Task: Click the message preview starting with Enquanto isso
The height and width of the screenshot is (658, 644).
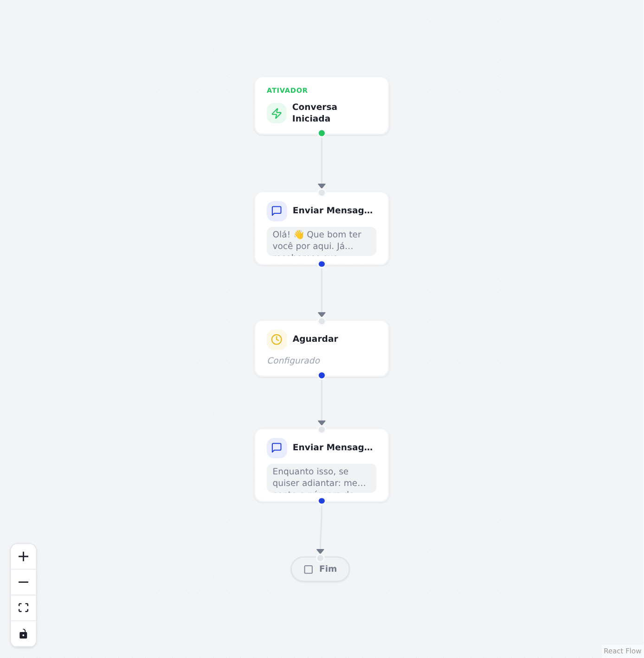Action: [322, 479]
